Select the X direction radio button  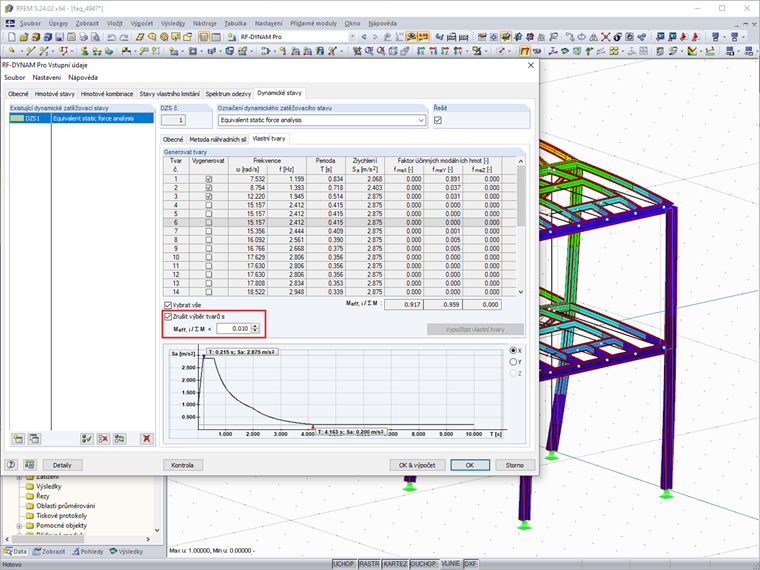[513, 350]
